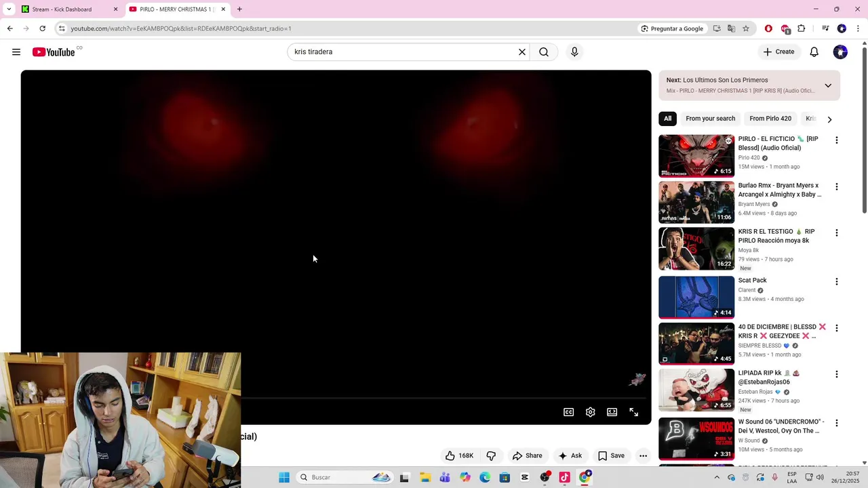The width and height of the screenshot is (868, 488).
Task: Select the All filter chip
Action: pyautogui.click(x=667, y=119)
